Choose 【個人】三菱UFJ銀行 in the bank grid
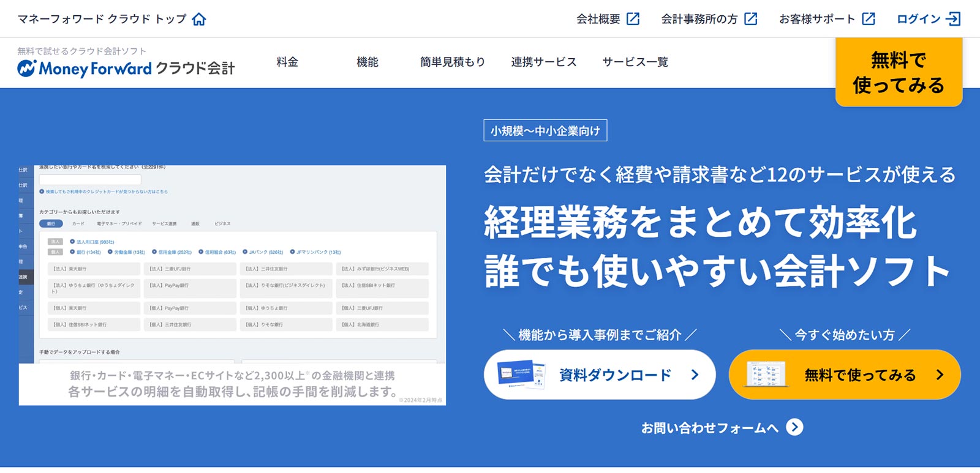The height and width of the screenshot is (473, 980). (382, 308)
